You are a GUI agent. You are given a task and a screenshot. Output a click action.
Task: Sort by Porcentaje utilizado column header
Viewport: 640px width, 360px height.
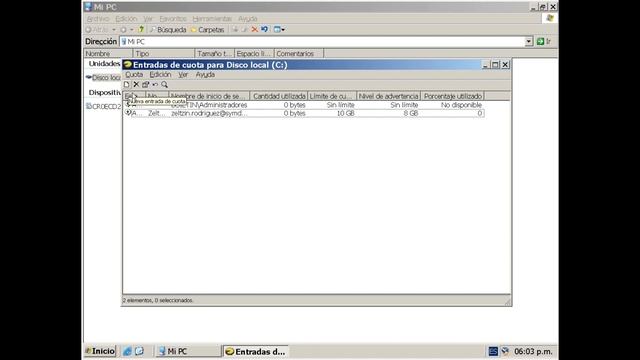coord(453,96)
